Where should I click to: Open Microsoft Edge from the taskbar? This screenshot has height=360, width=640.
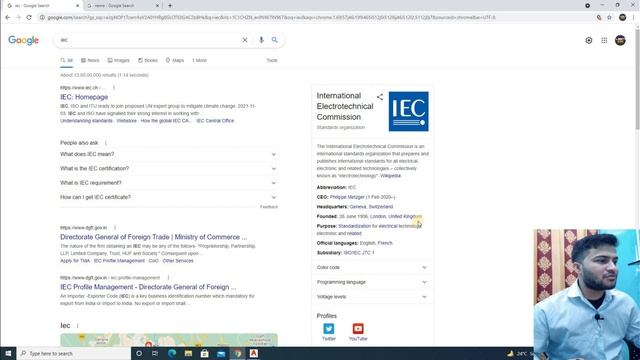[172, 353]
